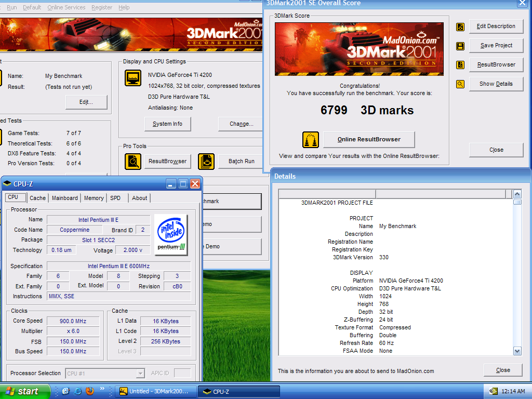This screenshot has height=399, width=532.
Task: Click the ResultBrowser icon in score window
Action: [460, 65]
